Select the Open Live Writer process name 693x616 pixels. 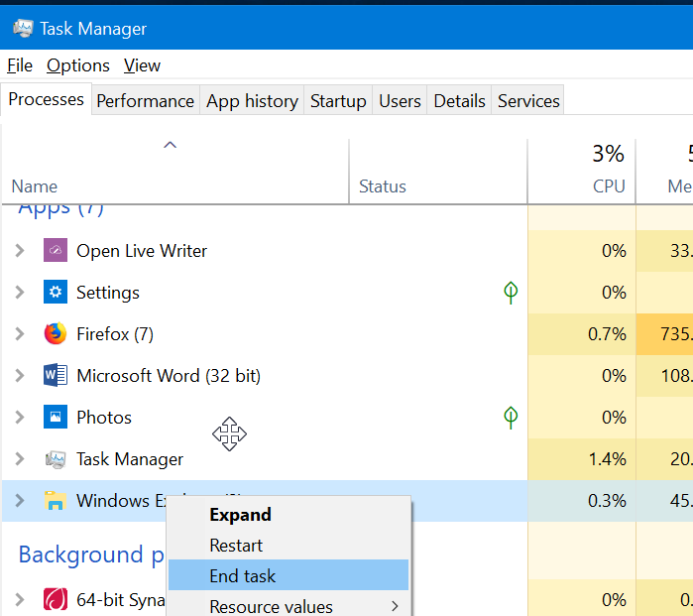[x=142, y=251]
